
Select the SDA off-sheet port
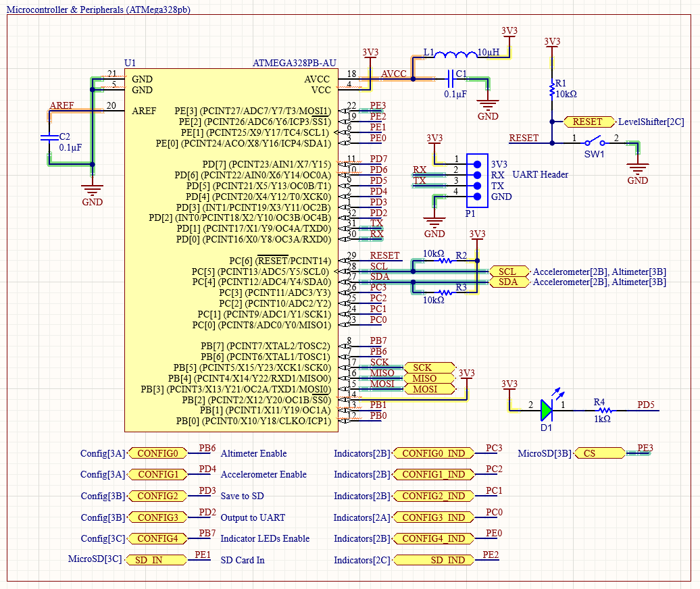[x=509, y=282]
